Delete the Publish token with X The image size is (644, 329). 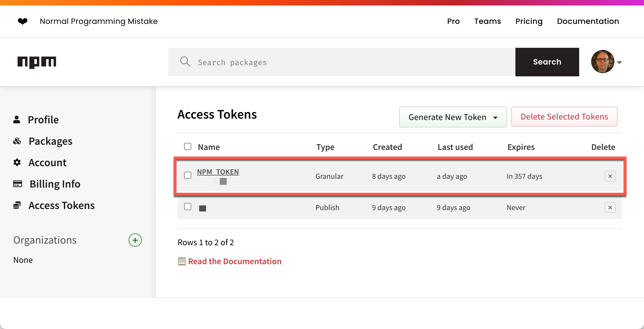[x=610, y=207]
